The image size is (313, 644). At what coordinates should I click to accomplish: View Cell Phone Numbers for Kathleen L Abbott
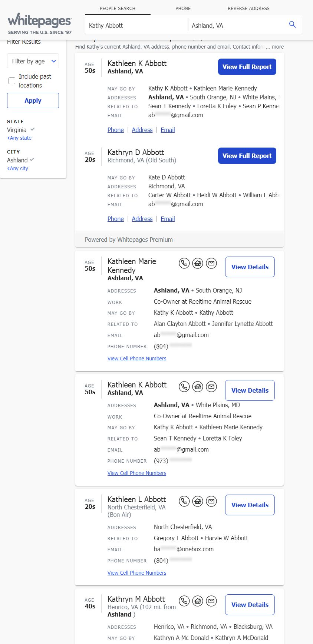137,573
